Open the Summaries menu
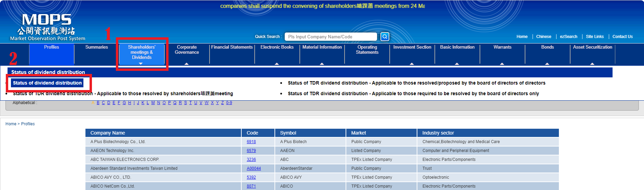The height and width of the screenshot is (190, 644). (x=96, y=47)
